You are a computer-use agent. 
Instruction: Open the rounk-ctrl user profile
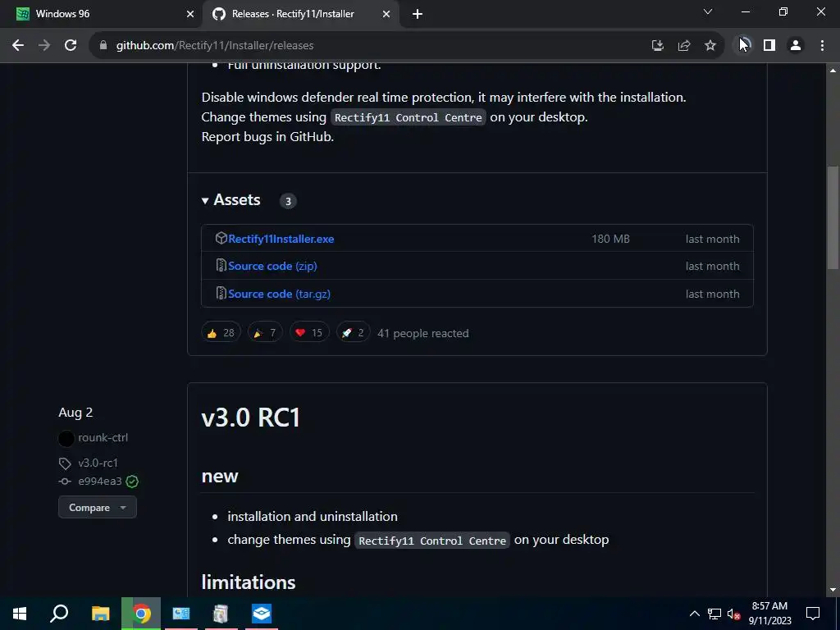click(x=103, y=438)
